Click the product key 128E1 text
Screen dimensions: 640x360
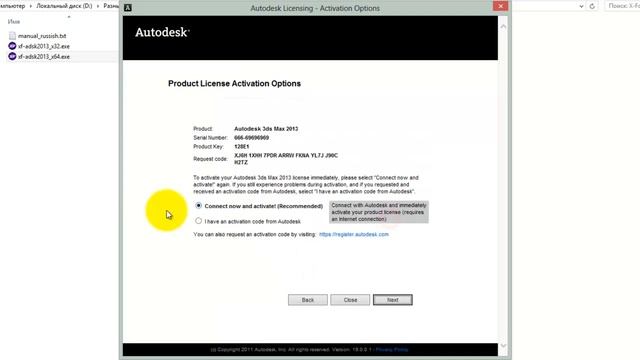[242, 147]
